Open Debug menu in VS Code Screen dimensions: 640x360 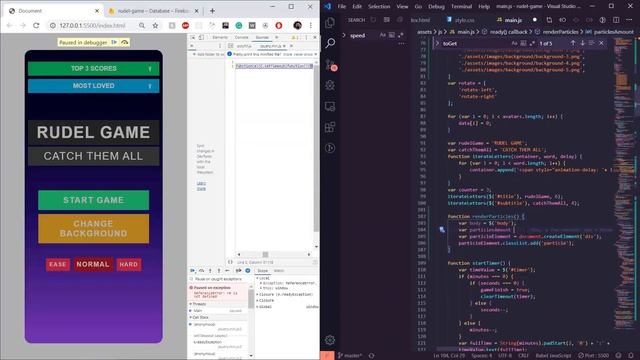pyautogui.click(x=436, y=6)
